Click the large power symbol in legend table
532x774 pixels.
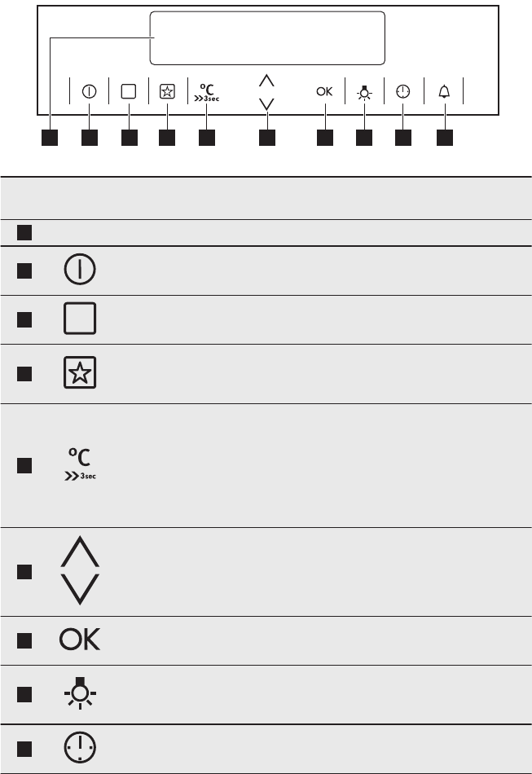[x=80, y=270]
